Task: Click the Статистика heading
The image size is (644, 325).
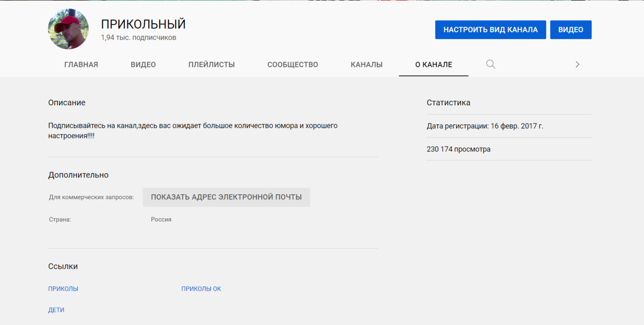Action: pyautogui.click(x=448, y=103)
